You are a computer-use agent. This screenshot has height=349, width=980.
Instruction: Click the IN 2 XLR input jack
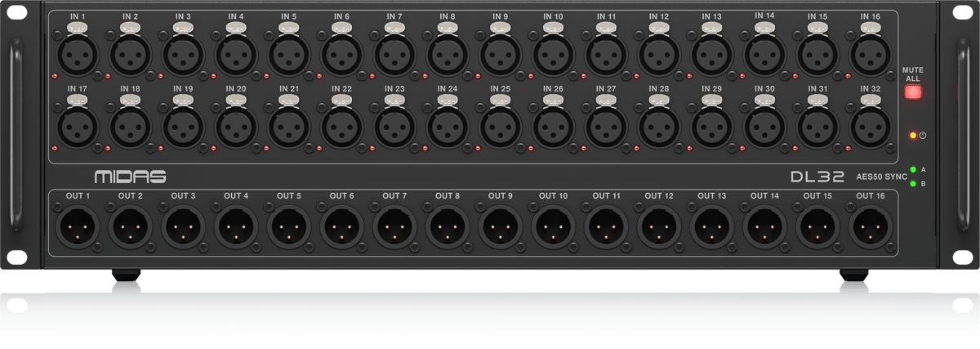131,54
